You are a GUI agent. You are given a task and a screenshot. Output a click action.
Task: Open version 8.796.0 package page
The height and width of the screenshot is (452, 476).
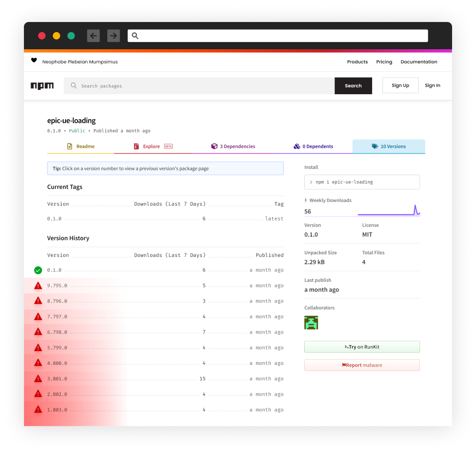[x=57, y=301]
